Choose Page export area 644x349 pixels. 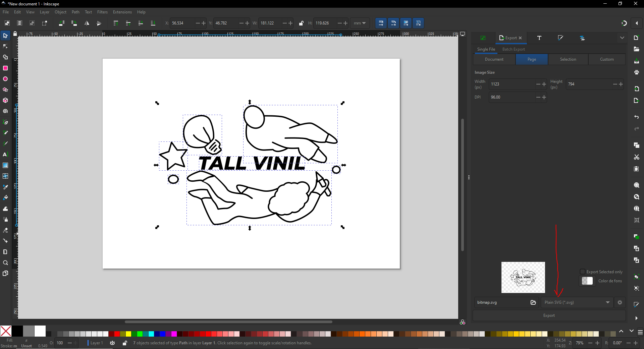coord(532,59)
